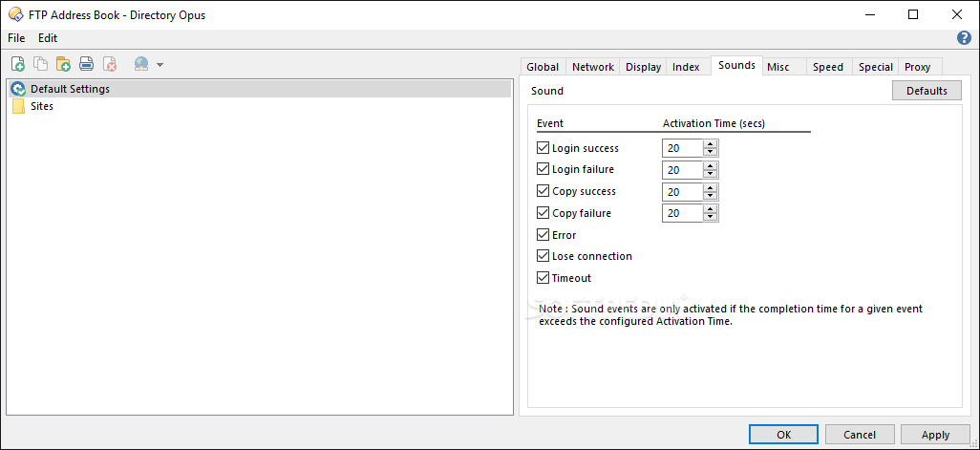The image size is (980, 450).
Task: Click the Connect globe toolbar icon
Action: tap(142, 64)
